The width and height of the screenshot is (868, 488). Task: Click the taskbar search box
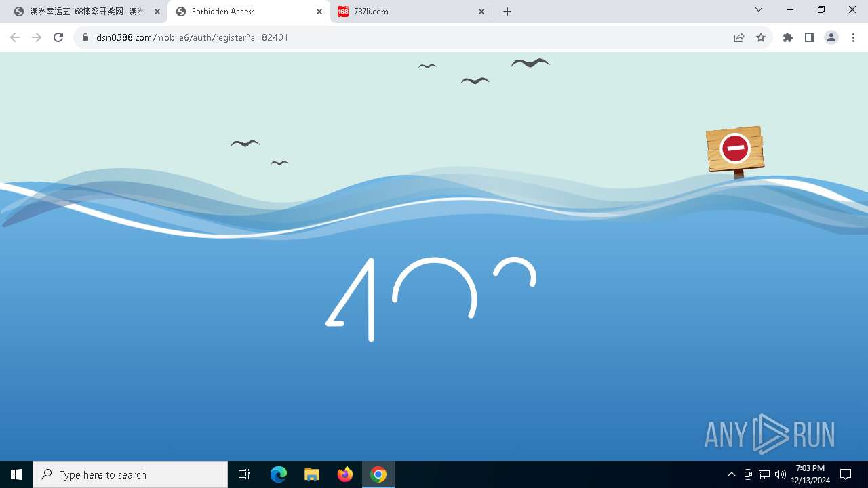(x=130, y=474)
